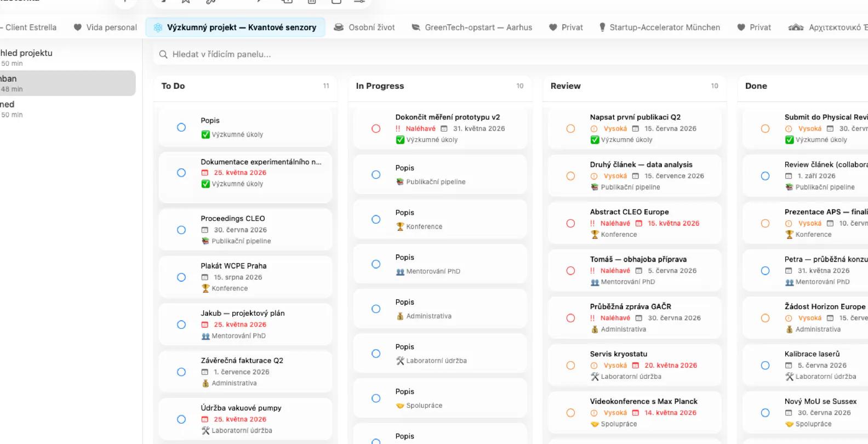Click the trophy icon on Prezentace APS card
Image resolution: width=868 pixels, height=444 pixels.
[789, 235]
